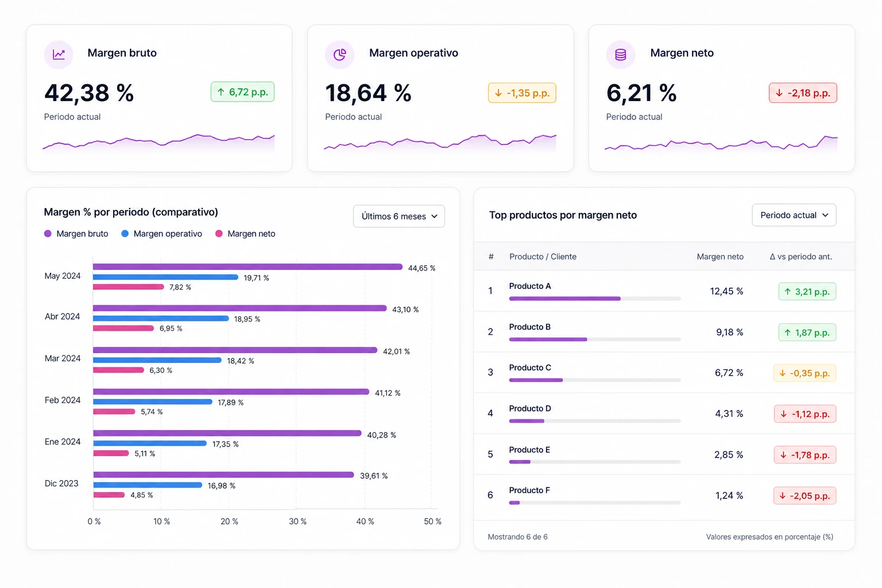Click the Margen neto database coins icon
Screen dimensions: 882x588
621,55
